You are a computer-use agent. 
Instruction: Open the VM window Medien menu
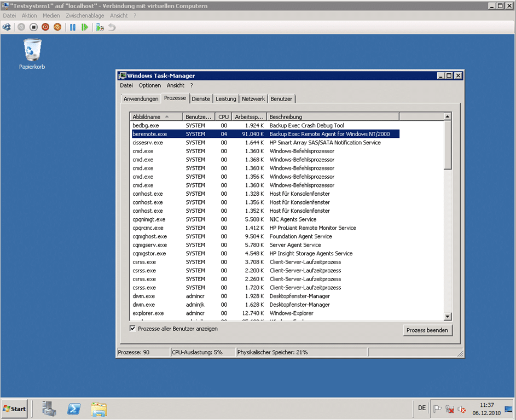click(x=51, y=15)
